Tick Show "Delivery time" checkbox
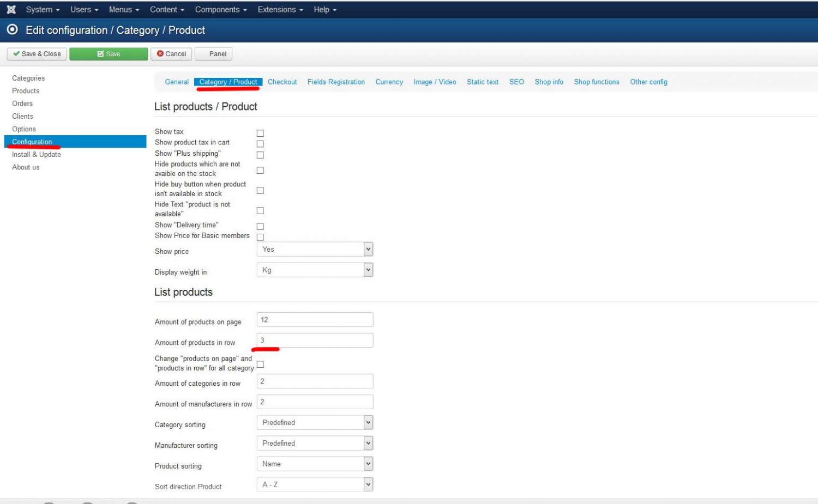This screenshot has height=504, width=818. [260, 226]
